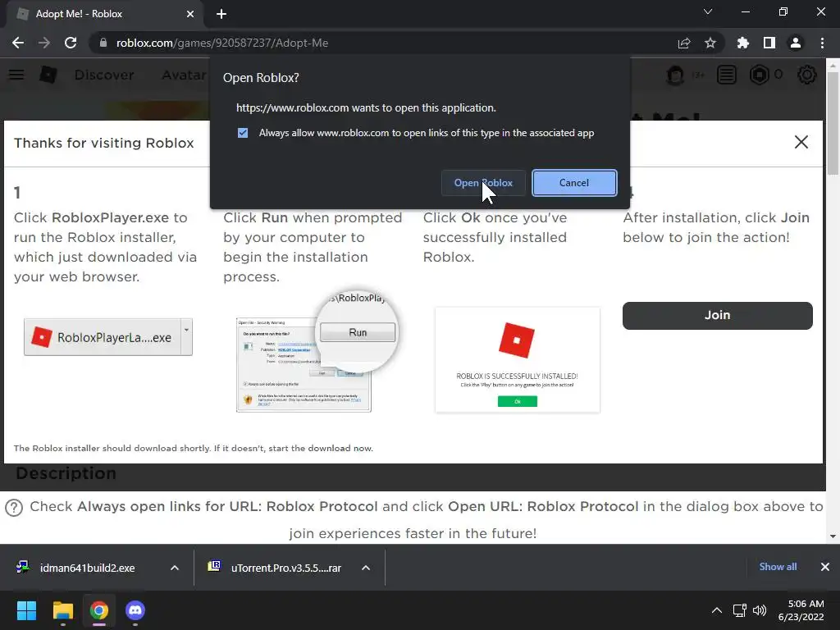The height and width of the screenshot is (630, 840).
Task: Select the Adopt Me! - Roblox tab
Action: (104, 14)
